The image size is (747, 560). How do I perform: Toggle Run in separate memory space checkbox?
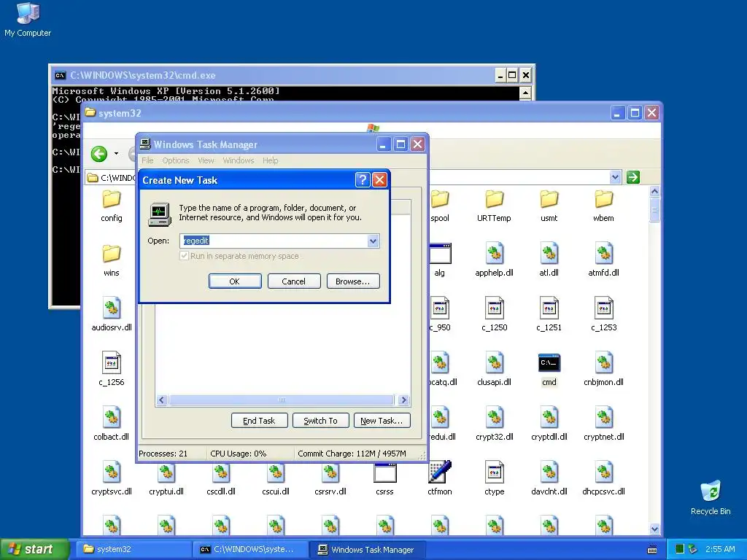[185, 256]
